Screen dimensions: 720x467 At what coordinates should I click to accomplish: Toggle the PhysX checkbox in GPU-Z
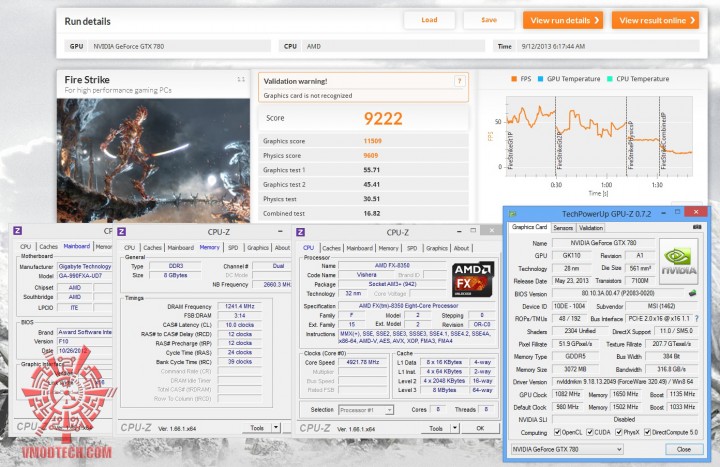(x=619, y=432)
